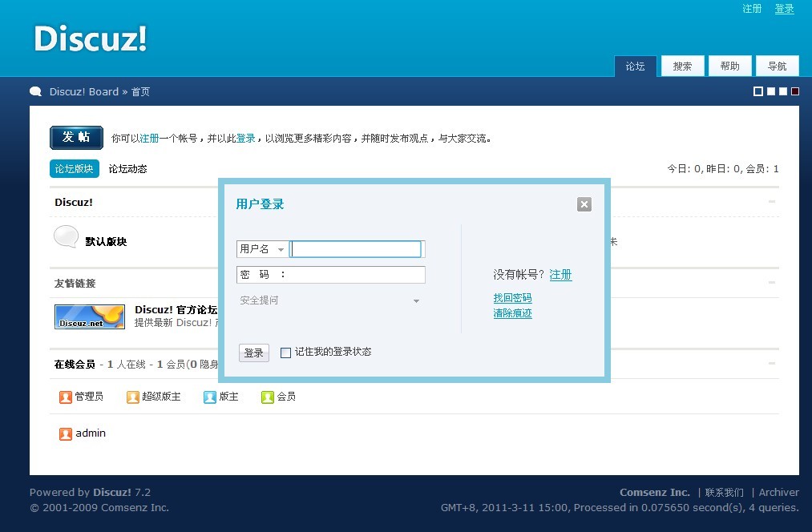Select the second white style swatch
The height and width of the screenshot is (532, 812).
click(x=771, y=91)
